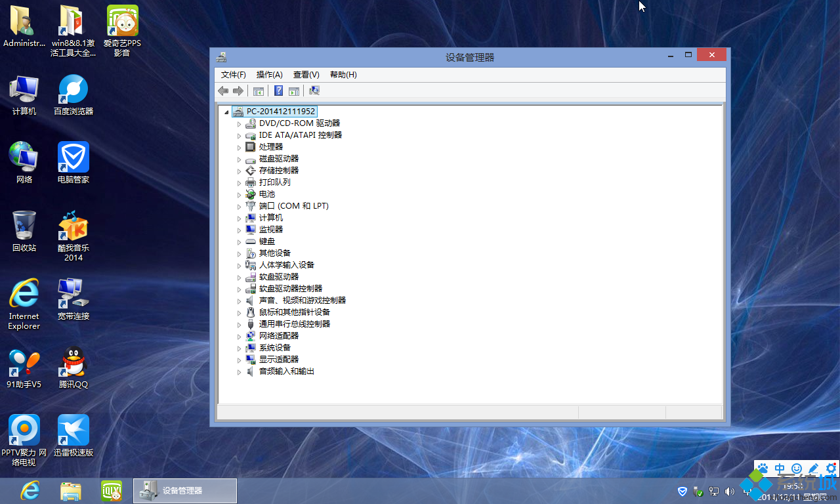Open iQIYI app from taskbar
The width and height of the screenshot is (840, 504).
point(111,490)
